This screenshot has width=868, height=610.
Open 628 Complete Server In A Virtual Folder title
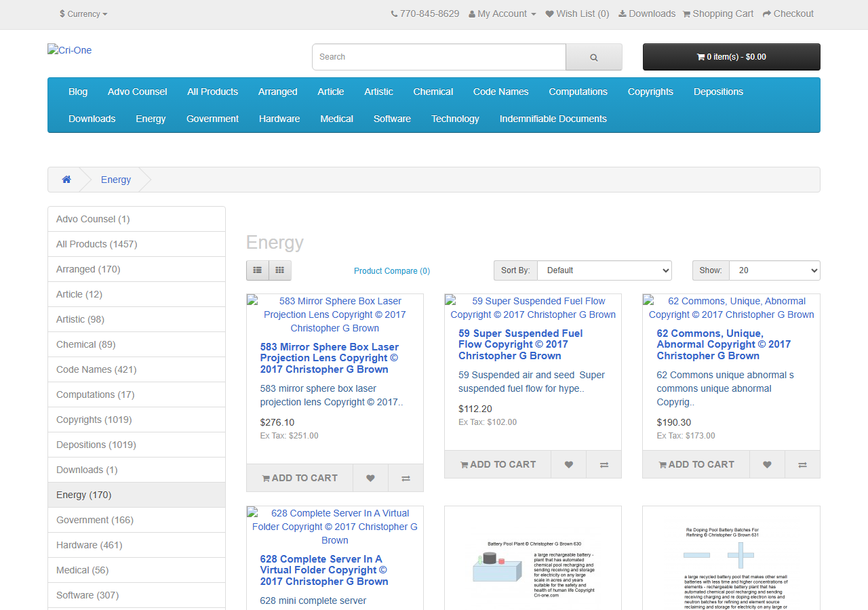(324, 570)
